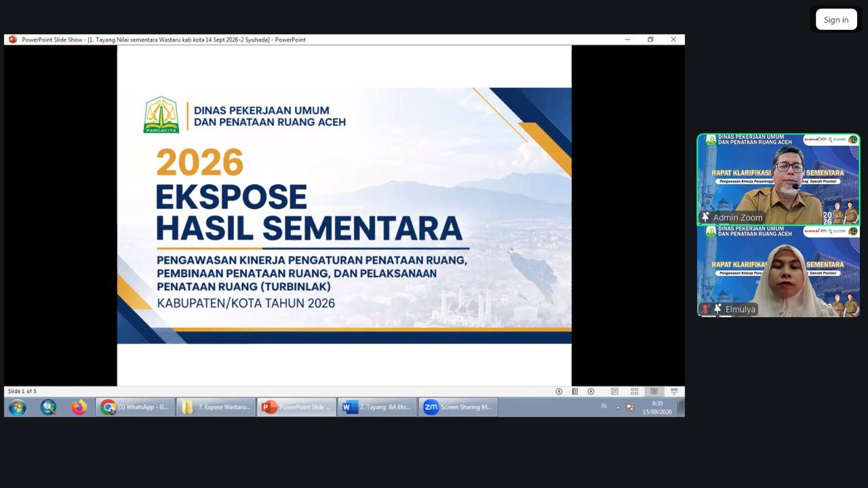Open the clock showing 9:30 date
The width and height of the screenshot is (868, 488).
[657, 407]
